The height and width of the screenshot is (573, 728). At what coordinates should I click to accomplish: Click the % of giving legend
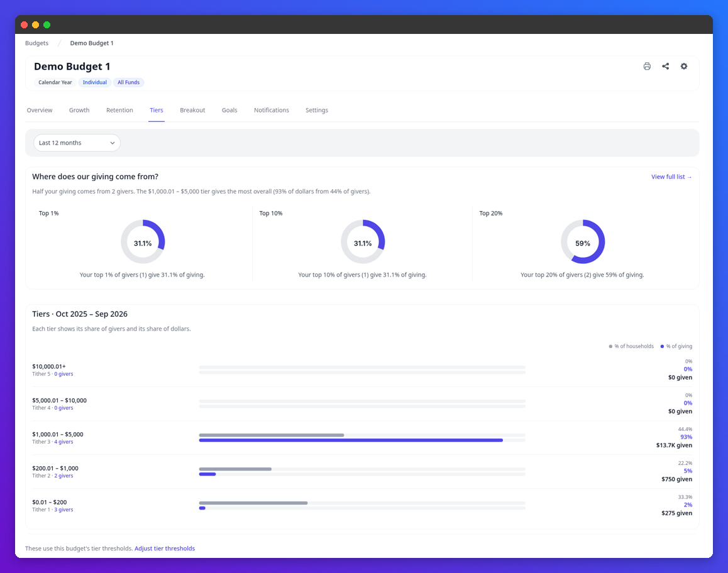pyautogui.click(x=676, y=346)
